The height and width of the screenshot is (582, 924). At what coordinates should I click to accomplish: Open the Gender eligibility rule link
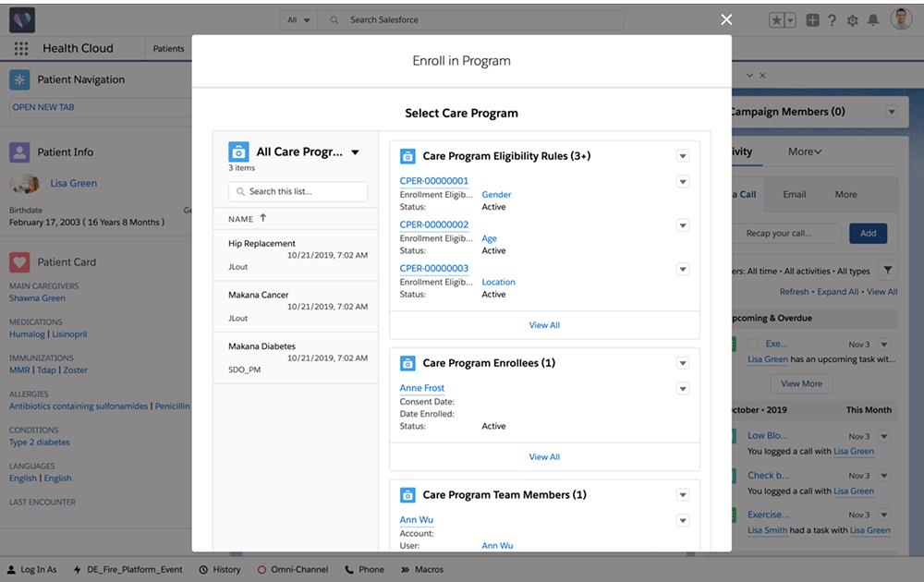(496, 194)
